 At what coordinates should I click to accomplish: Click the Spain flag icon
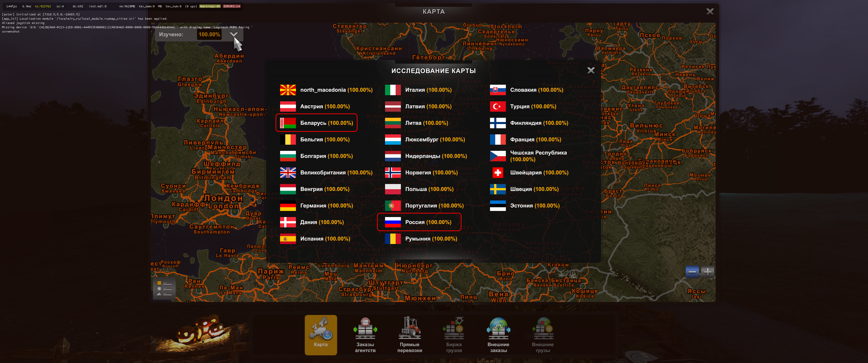click(288, 239)
